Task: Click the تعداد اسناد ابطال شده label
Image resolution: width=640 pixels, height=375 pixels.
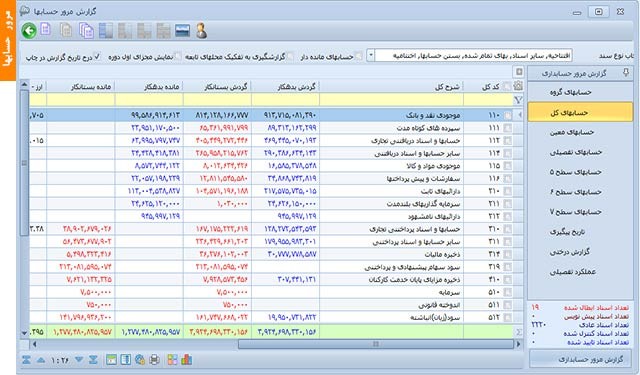Action: click(596, 308)
